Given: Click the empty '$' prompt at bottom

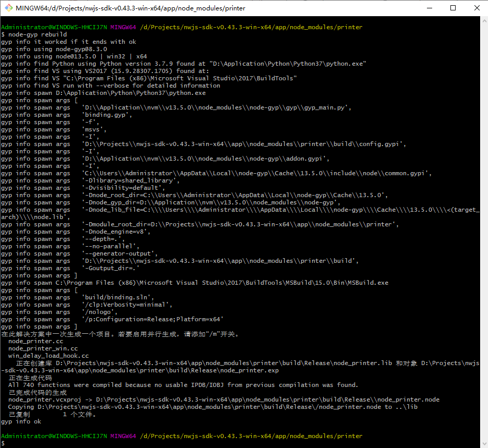Looking at the screenshot, I should click(3, 443).
